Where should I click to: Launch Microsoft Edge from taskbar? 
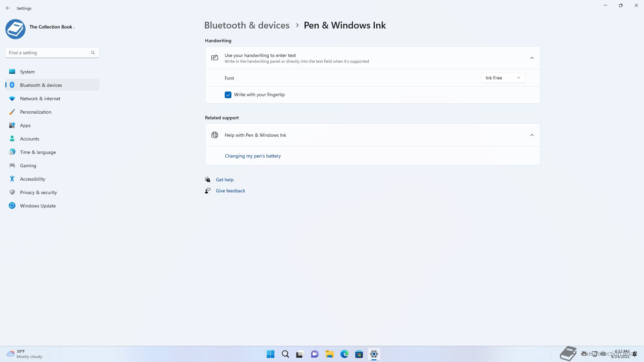tap(344, 354)
